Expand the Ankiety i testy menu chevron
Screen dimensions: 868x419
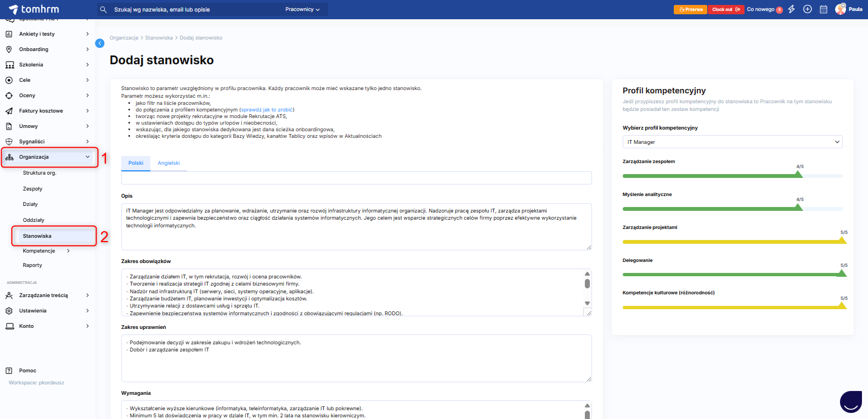[87, 34]
